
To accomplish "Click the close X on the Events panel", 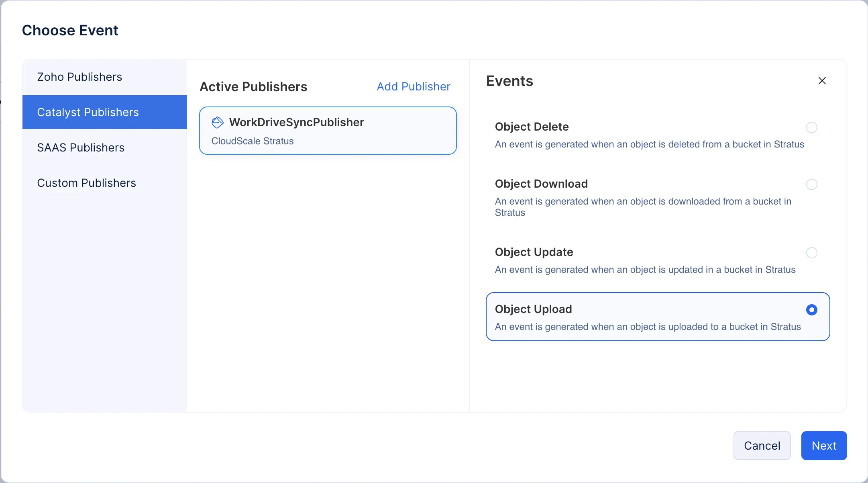I will tap(821, 80).
